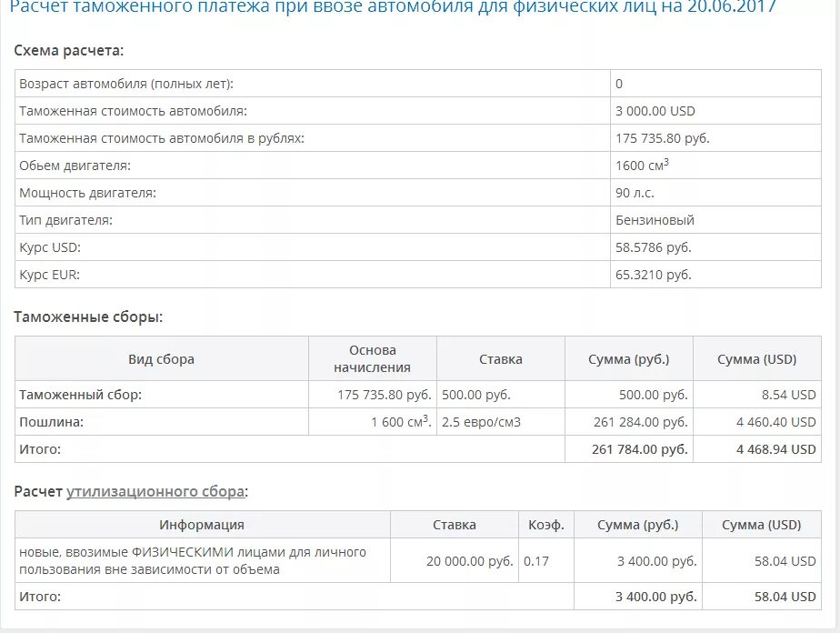Open the утилизационного сбора link
Image resolution: width=840 pixels, height=633 pixels.
coord(155,491)
